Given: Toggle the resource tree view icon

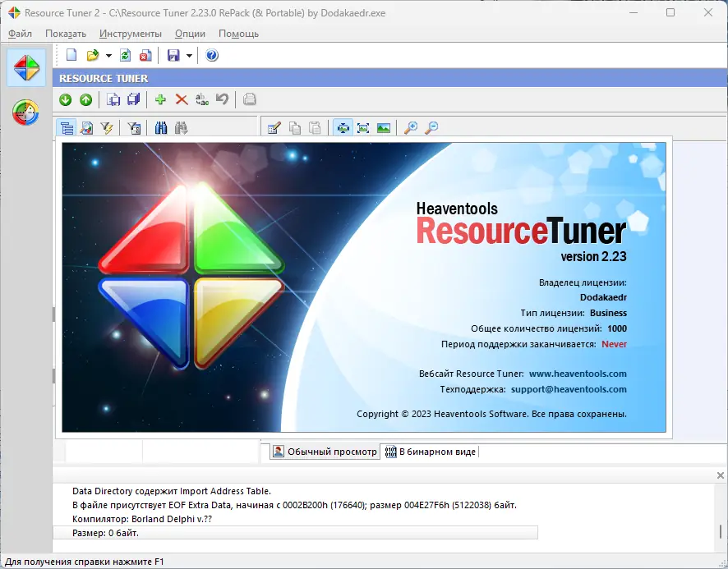Looking at the screenshot, I should (67, 127).
